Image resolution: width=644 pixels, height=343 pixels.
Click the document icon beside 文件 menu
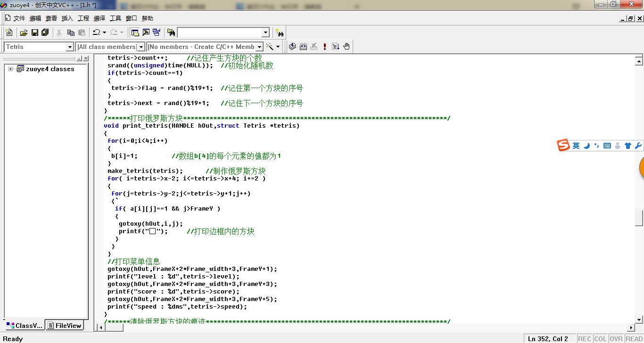[8, 18]
